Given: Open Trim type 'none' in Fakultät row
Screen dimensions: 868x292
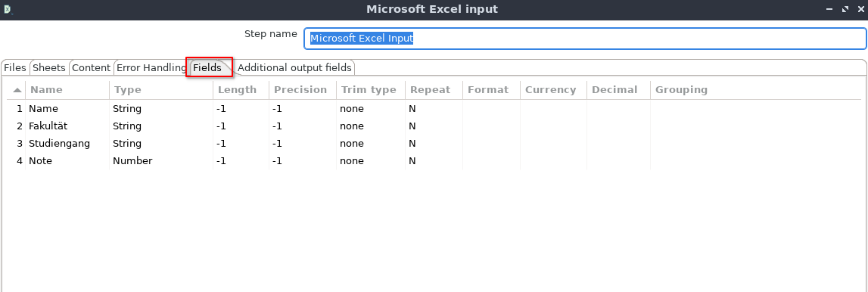Looking at the screenshot, I should [x=371, y=126].
